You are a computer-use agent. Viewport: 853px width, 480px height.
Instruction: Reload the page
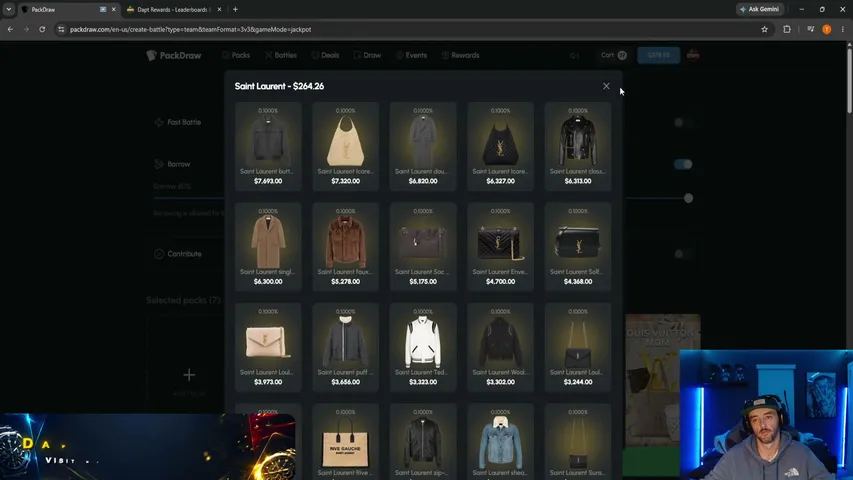coord(42,29)
